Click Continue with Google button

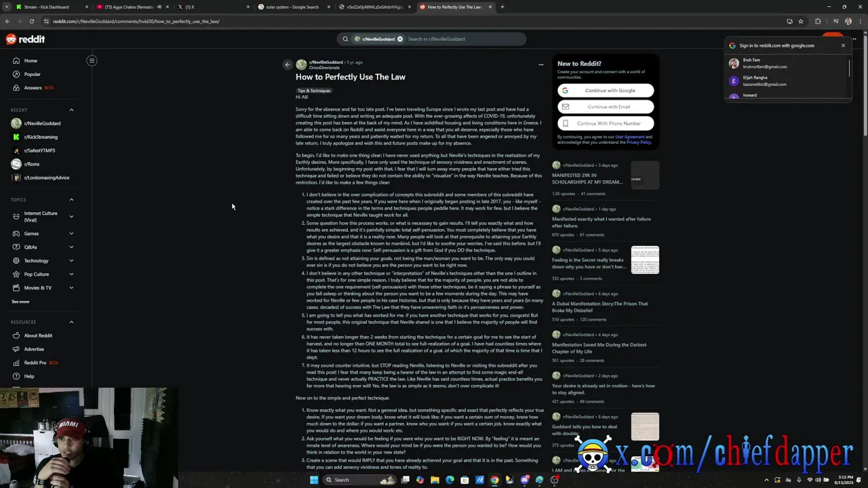[606, 90]
